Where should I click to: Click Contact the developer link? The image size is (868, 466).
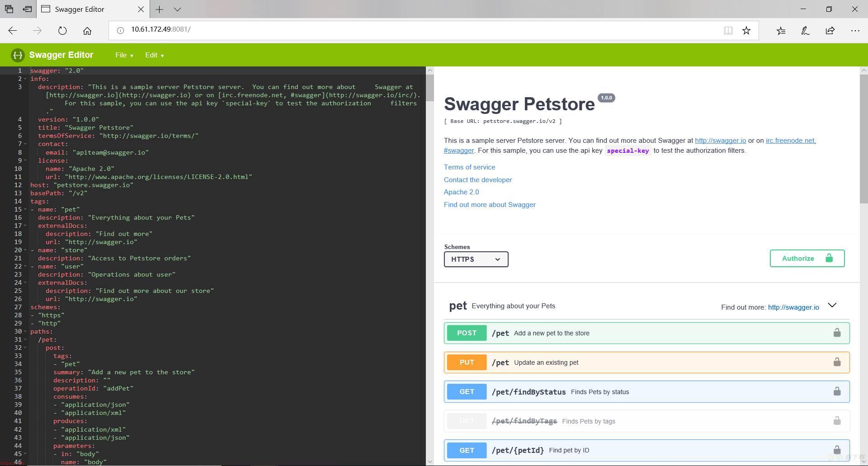pos(478,180)
